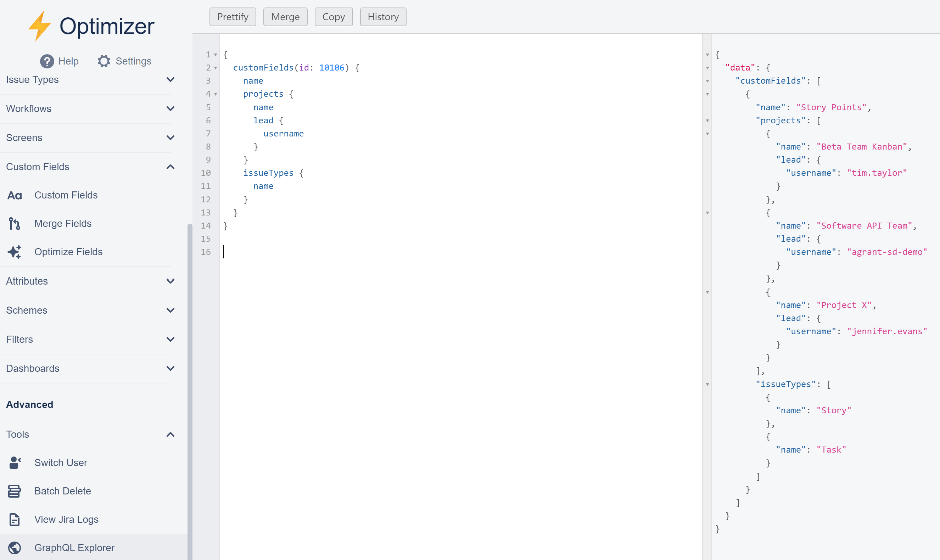Image resolution: width=940 pixels, height=560 pixels.
Task: Click the View Jira Logs icon
Action: [x=14, y=519]
